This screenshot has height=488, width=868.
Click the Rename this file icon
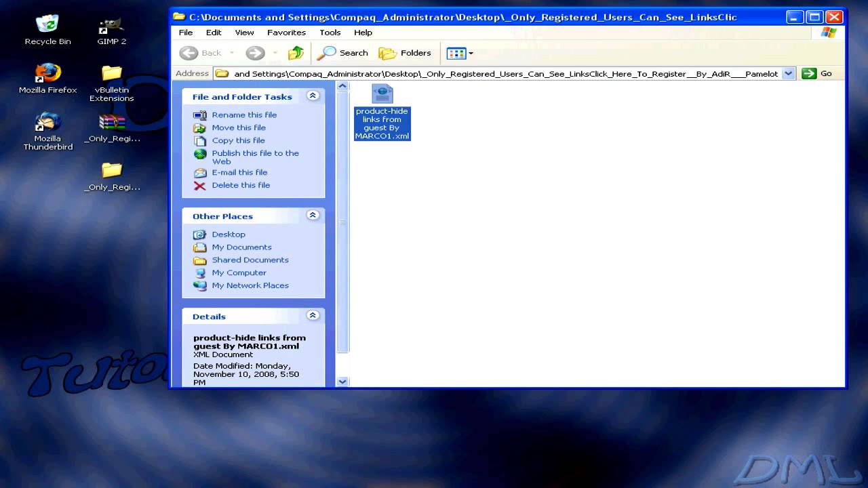pyautogui.click(x=199, y=115)
